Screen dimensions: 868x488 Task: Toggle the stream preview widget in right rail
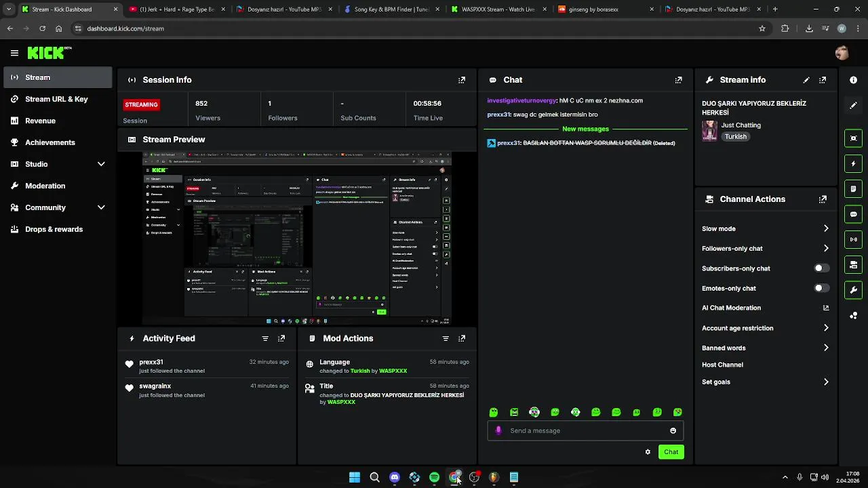(x=853, y=138)
